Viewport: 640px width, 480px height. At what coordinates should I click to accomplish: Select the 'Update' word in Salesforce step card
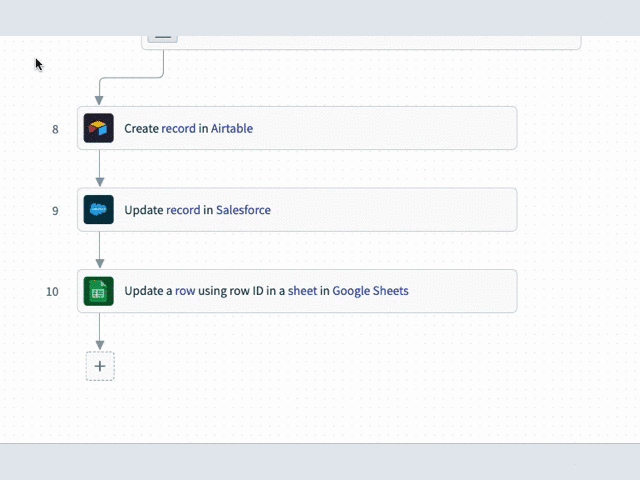[x=144, y=210]
